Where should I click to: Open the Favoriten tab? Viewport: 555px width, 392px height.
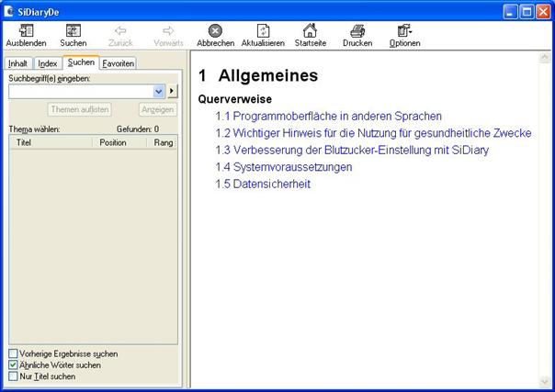tap(119, 63)
